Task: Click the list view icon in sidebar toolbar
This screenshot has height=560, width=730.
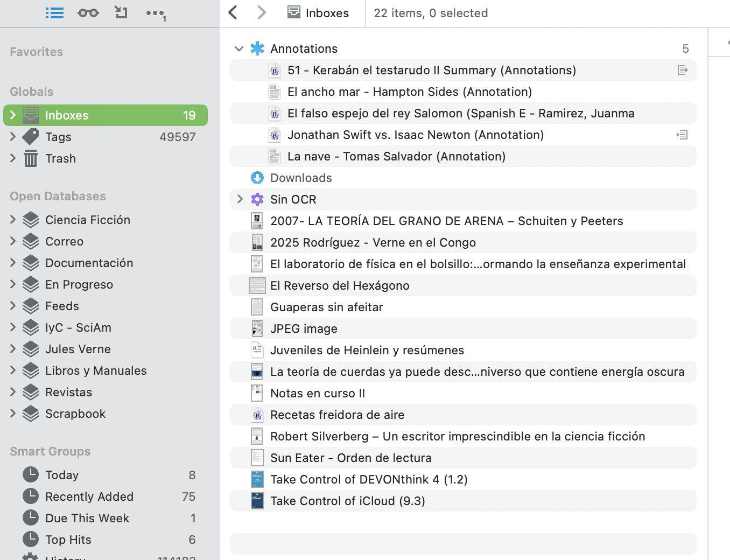Action: click(54, 13)
